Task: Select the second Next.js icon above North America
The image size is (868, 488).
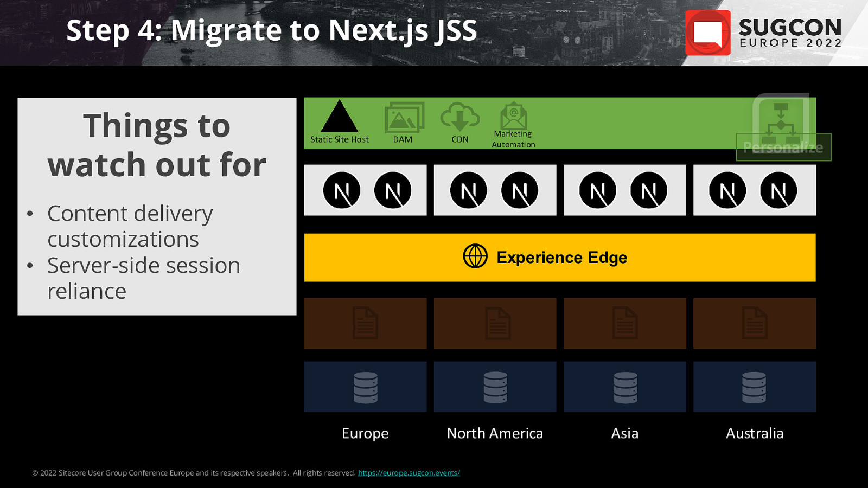Action: pyautogui.click(x=520, y=190)
